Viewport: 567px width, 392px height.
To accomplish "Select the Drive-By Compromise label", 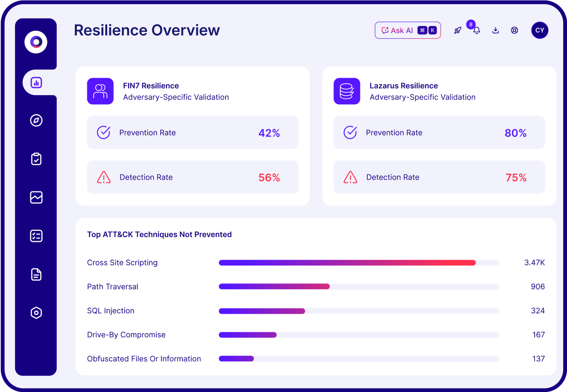I will pos(126,335).
